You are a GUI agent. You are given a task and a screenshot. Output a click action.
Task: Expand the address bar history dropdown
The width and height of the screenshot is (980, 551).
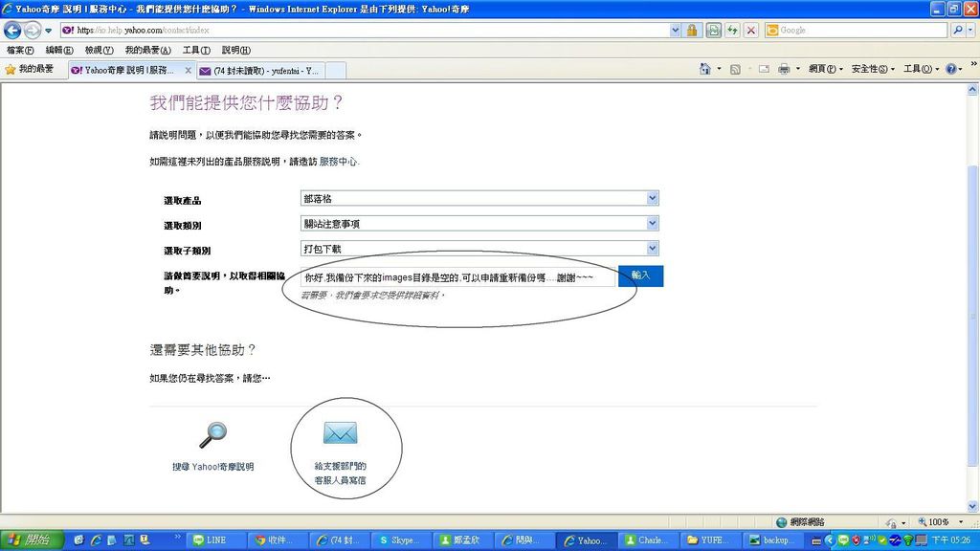pos(675,30)
